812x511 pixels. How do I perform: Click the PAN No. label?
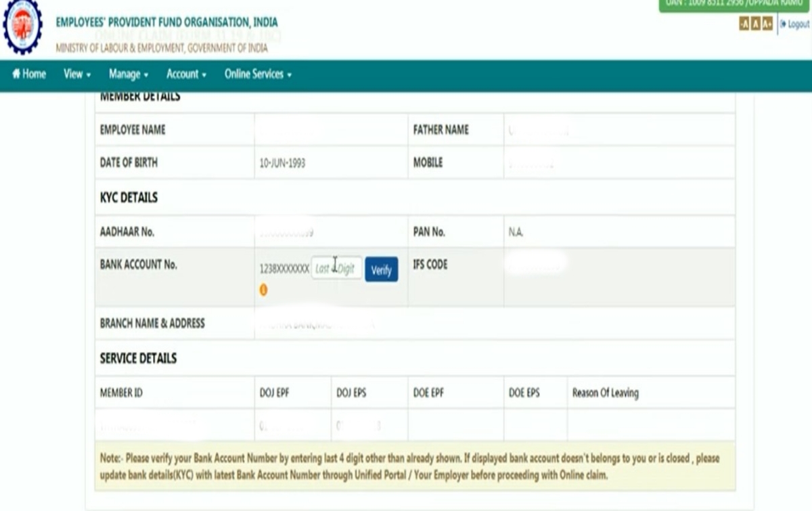[429, 231]
